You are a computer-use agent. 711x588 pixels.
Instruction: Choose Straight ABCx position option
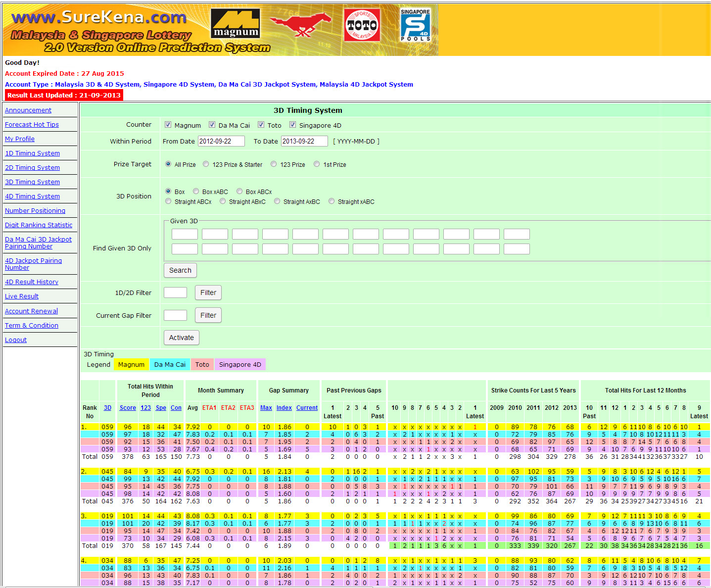[x=168, y=201]
